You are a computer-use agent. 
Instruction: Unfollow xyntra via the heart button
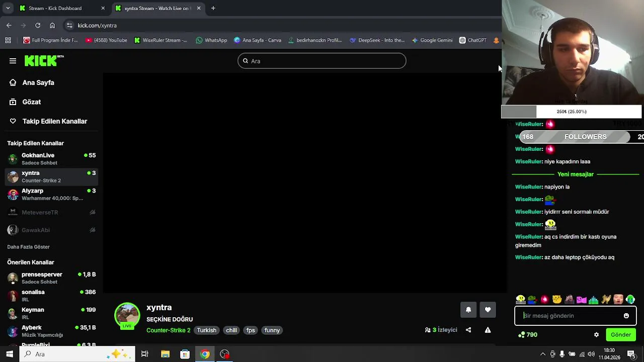click(x=488, y=310)
